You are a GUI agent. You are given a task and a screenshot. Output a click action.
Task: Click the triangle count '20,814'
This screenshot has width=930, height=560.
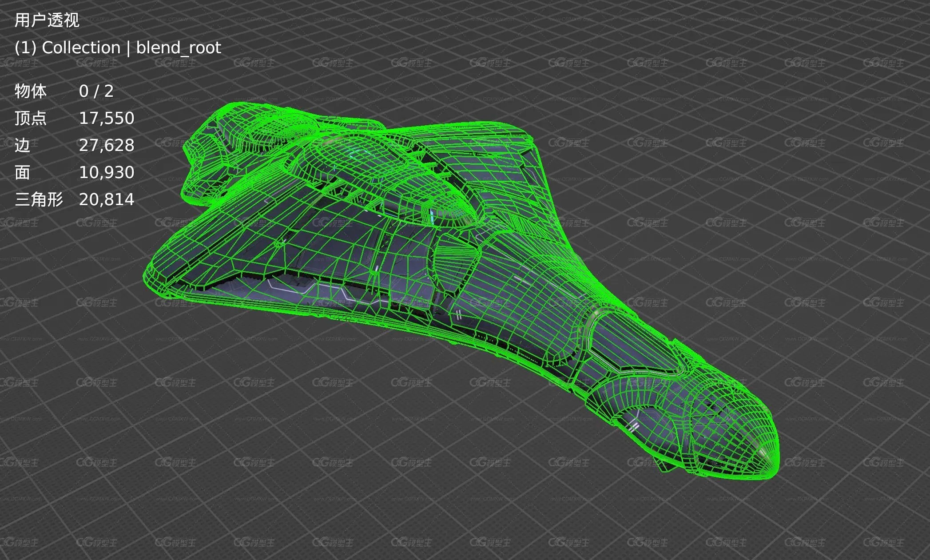coord(107,200)
